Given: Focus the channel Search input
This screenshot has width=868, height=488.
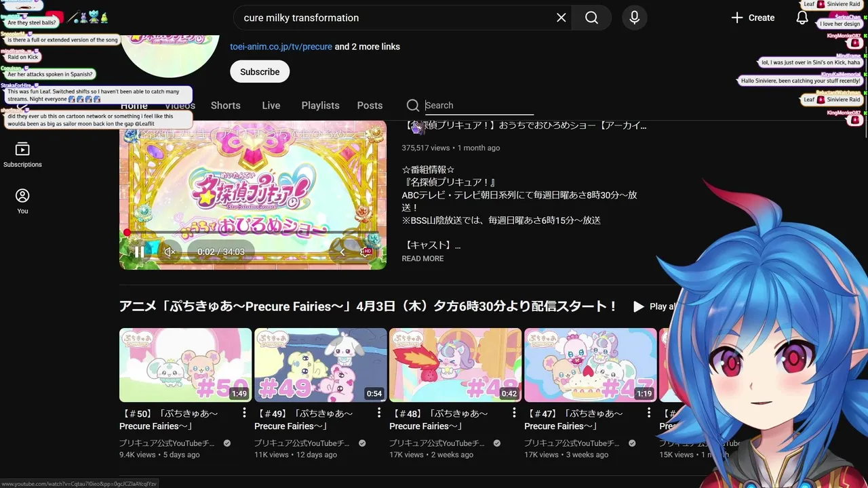Looking at the screenshot, I should (479, 105).
